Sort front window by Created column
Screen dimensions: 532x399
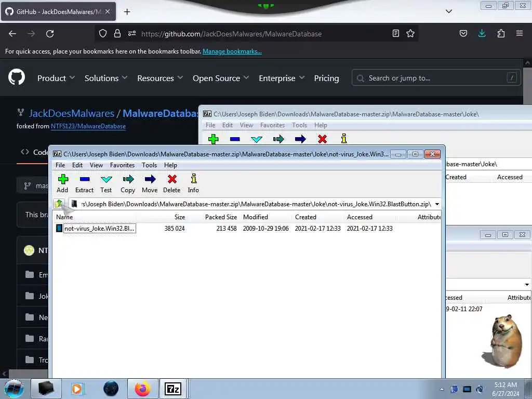coord(305,217)
